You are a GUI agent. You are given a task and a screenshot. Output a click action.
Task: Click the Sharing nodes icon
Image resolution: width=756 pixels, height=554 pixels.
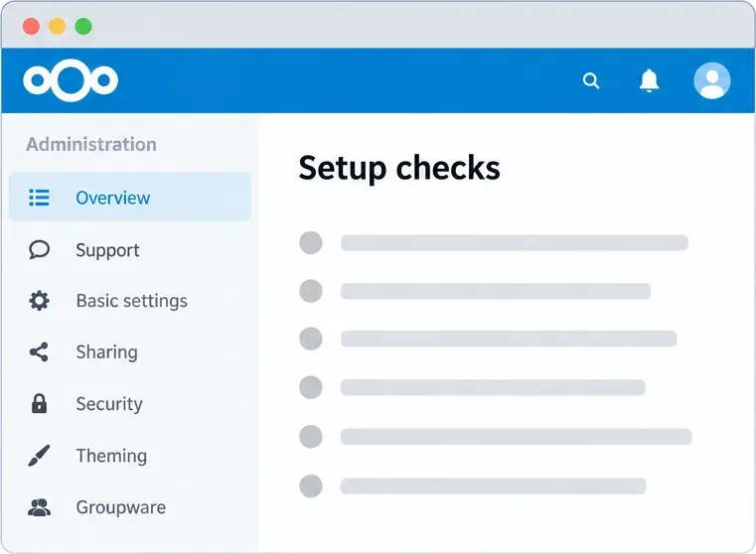click(39, 352)
